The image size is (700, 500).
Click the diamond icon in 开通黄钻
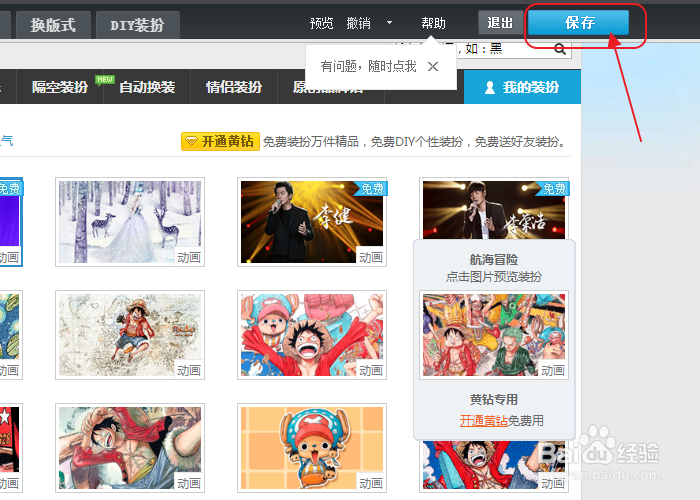[191, 142]
